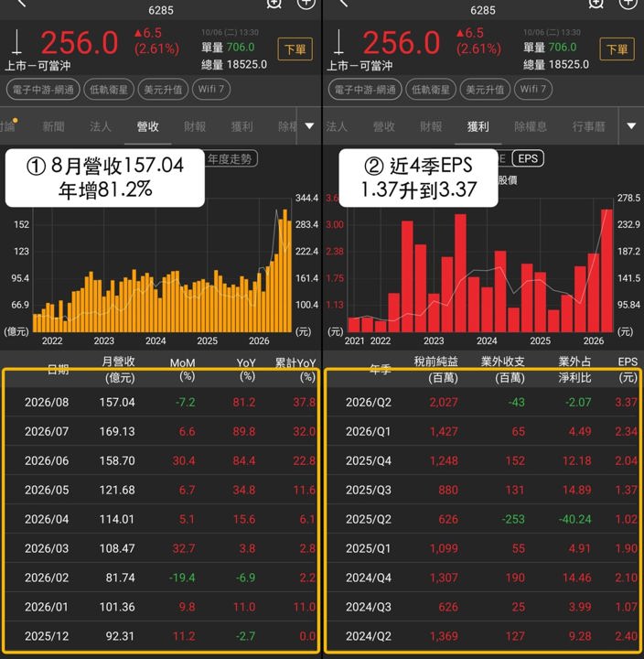The image size is (644, 659).
Task: Select 電子中游-網通 tag in left panel
Action: 43,90
